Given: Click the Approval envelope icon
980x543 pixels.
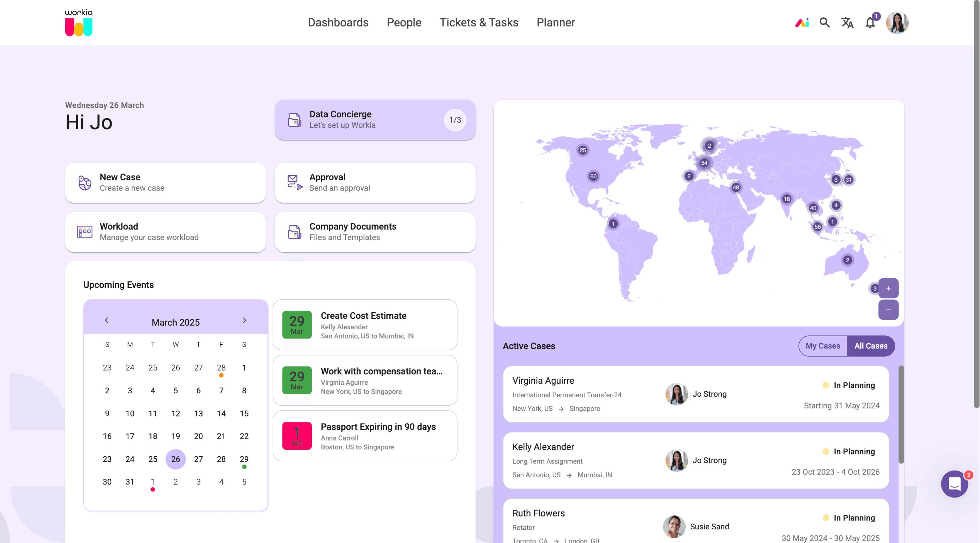Looking at the screenshot, I should 295,182.
